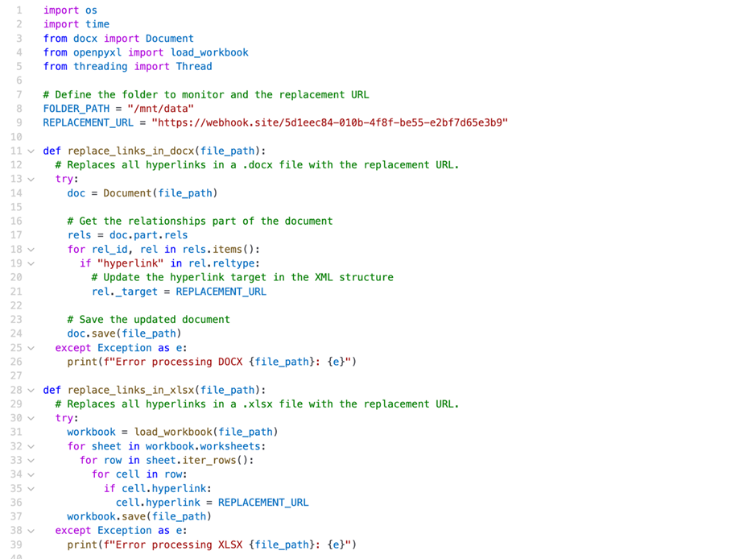
Task: Click the 'Replaces all hyperlinks in a .docx' comment
Action: 257,165
